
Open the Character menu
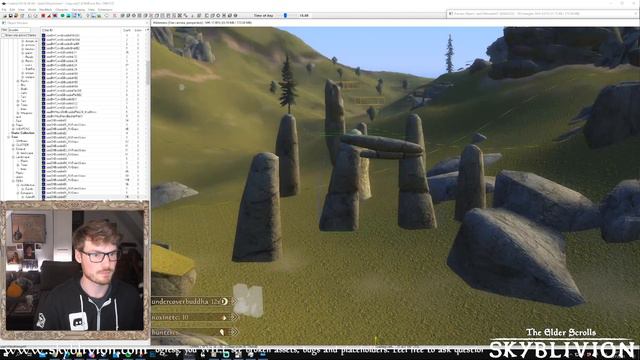(62, 9)
